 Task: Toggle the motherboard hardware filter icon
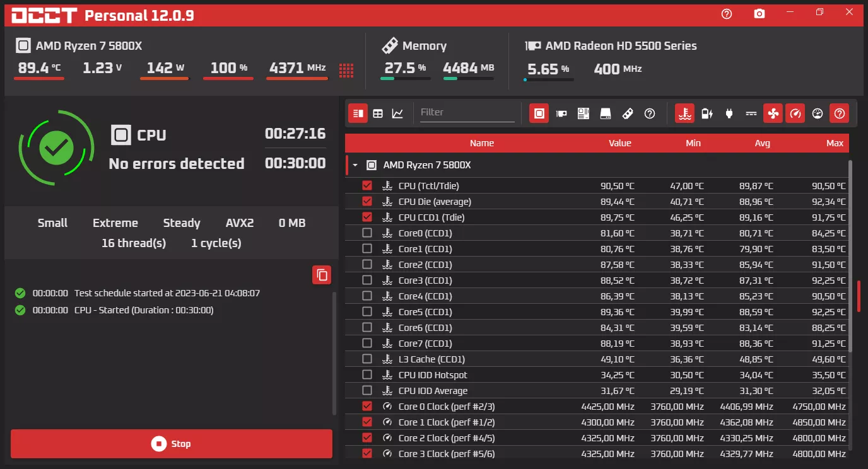584,113
